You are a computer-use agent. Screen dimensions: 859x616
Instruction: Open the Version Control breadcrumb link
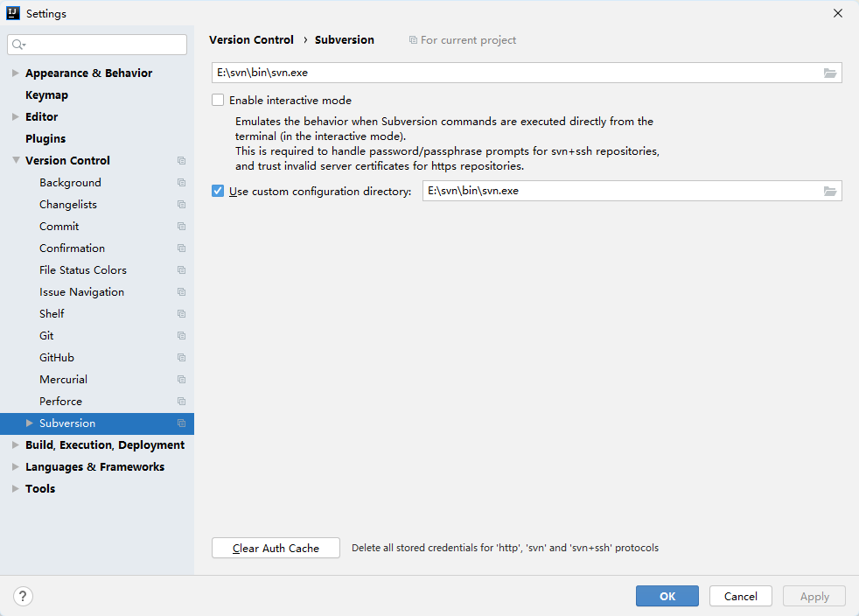coord(251,39)
